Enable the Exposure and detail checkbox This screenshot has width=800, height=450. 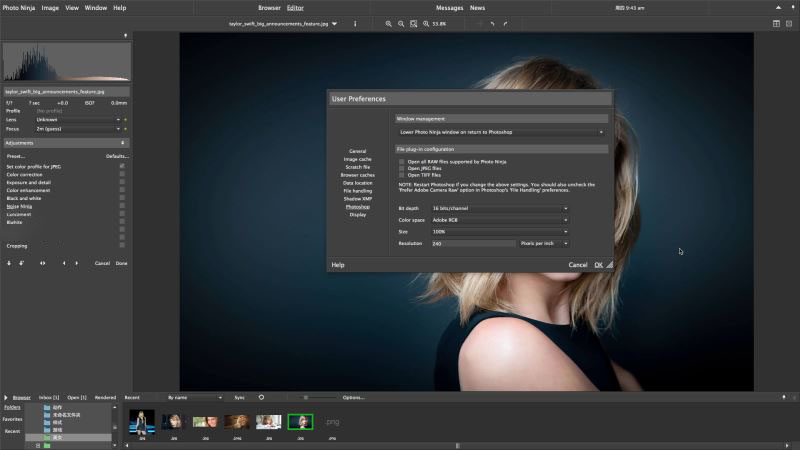click(x=122, y=182)
